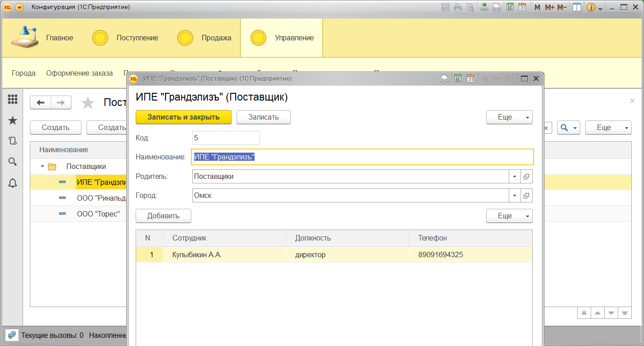This screenshot has width=644, height=346.
Task: Go back with the left arrow button
Action: 41,103
